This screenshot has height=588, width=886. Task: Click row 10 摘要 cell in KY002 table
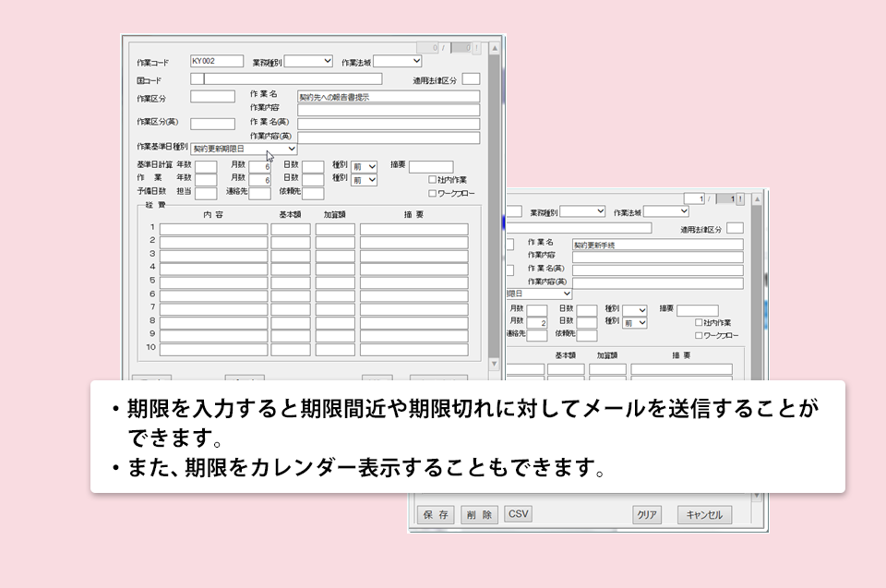(414, 350)
